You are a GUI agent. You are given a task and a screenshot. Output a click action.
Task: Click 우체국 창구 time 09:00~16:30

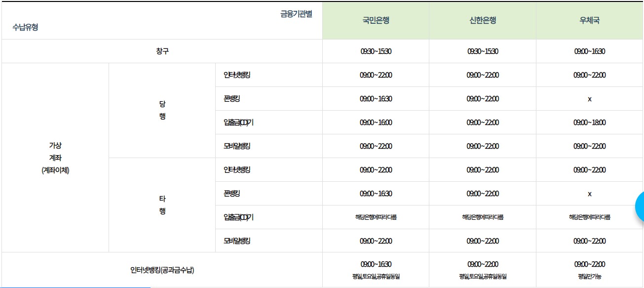coord(590,51)
